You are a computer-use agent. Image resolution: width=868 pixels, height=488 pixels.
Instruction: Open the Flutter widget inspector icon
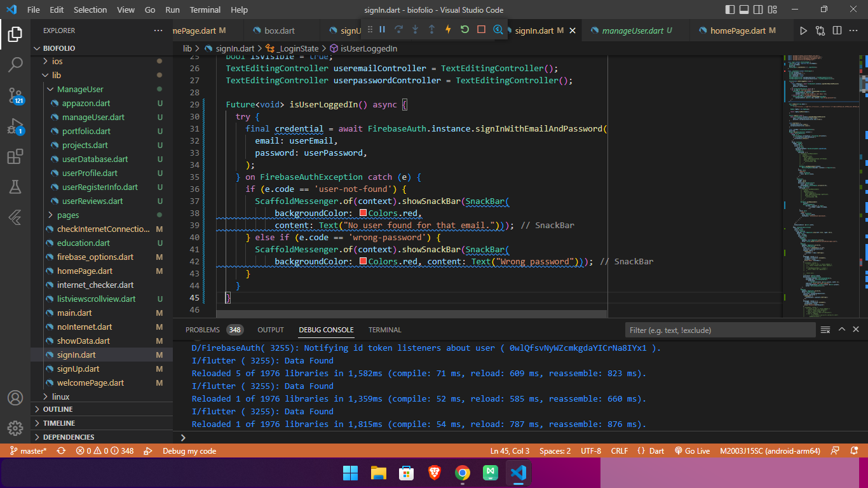pos(498,29)
